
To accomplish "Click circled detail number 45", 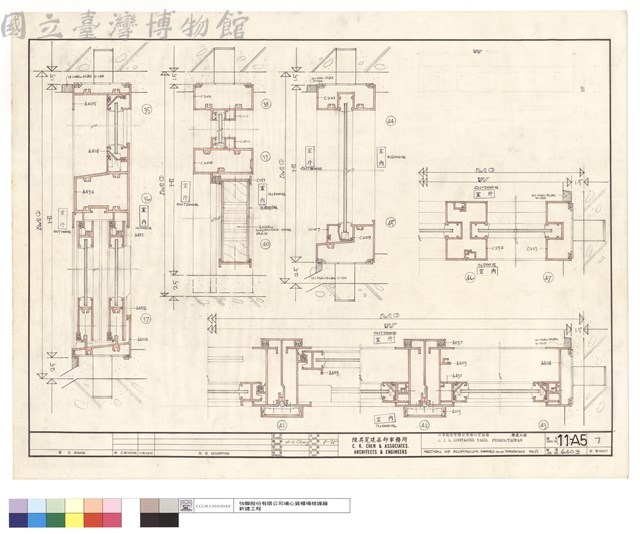I will 391,222.
